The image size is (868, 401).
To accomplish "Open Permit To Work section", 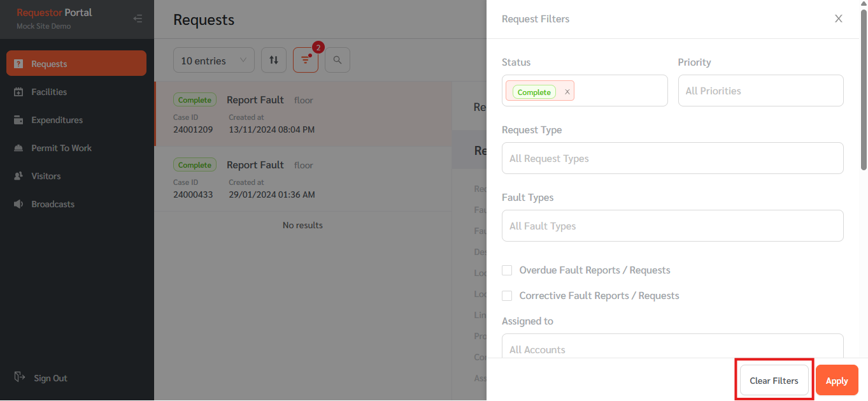I will pos(76,148).
